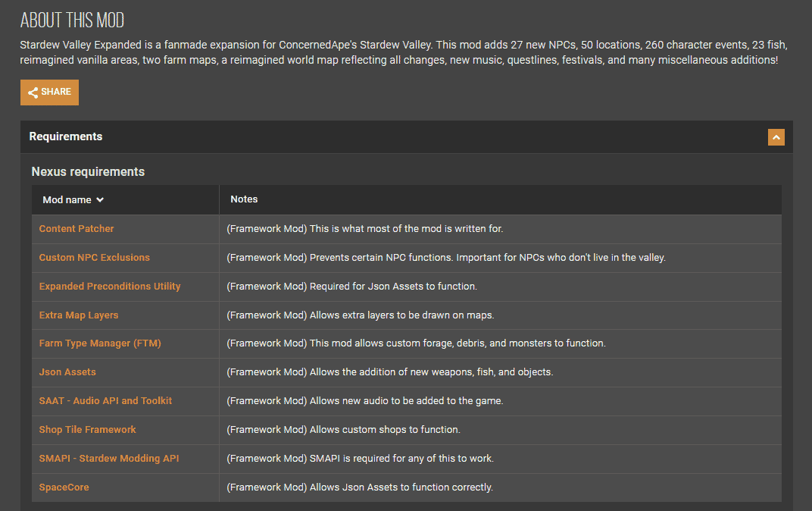812x511 pixels.
Task: Open the Json Assets requirement link
Action: coord(67,372)
